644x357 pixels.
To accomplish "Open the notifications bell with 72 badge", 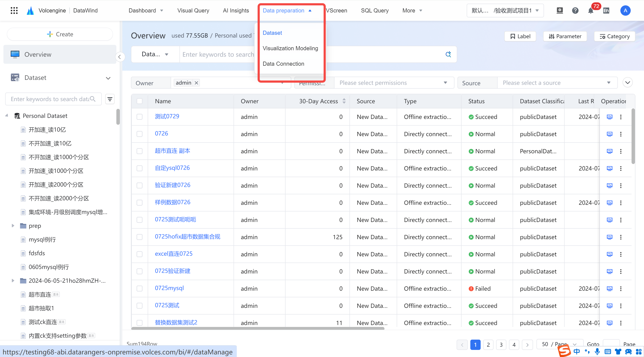I will (591, 11).
